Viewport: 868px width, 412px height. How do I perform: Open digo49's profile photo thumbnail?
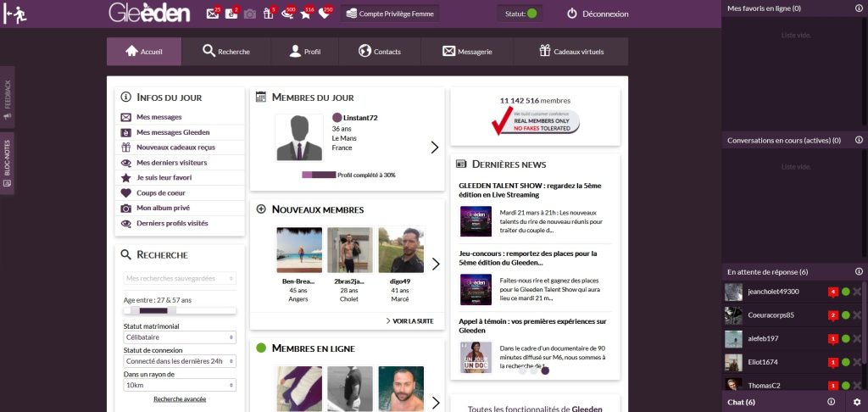(400, 249)
